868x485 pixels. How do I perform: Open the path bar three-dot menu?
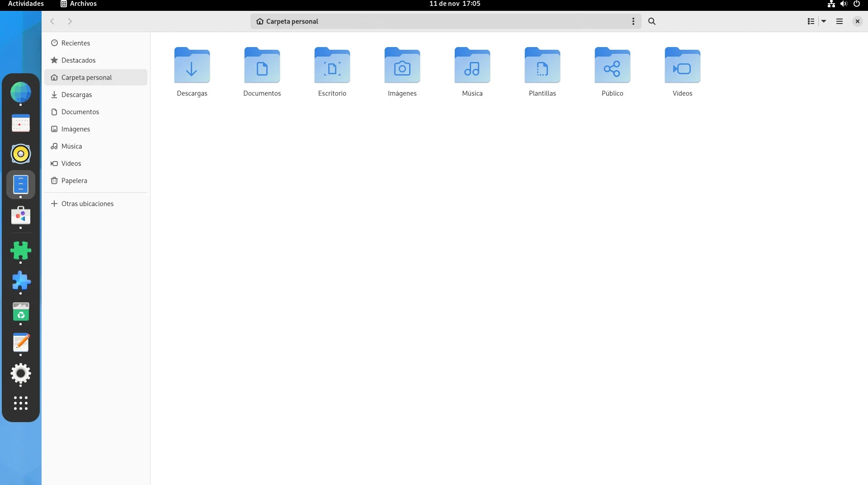(x=633, y=21)
